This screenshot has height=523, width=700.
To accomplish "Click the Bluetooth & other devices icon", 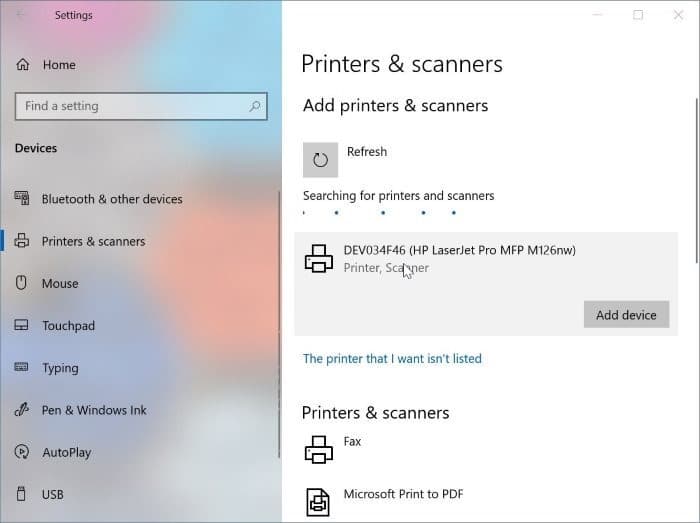I will [22, 198].
